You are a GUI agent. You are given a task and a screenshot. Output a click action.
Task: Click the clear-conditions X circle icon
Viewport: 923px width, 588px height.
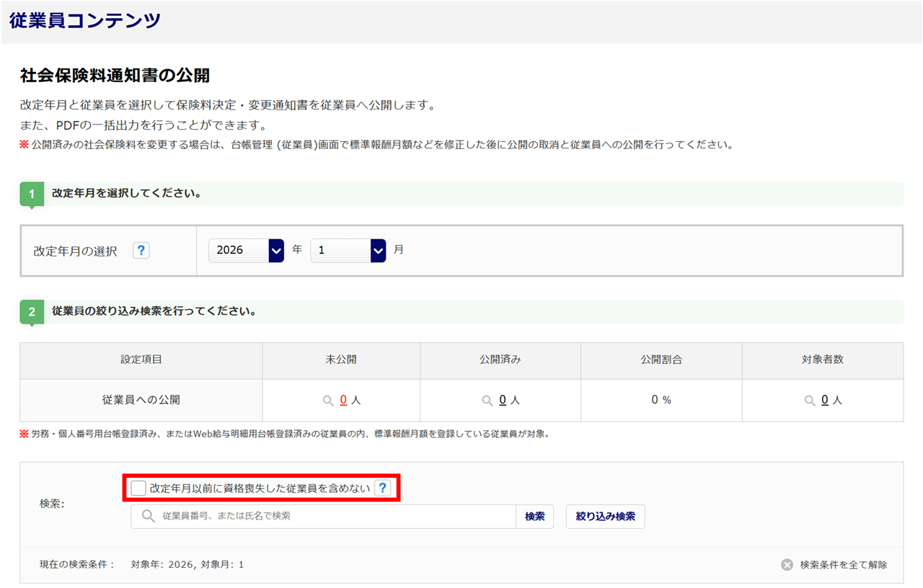(x=787, y=565)
